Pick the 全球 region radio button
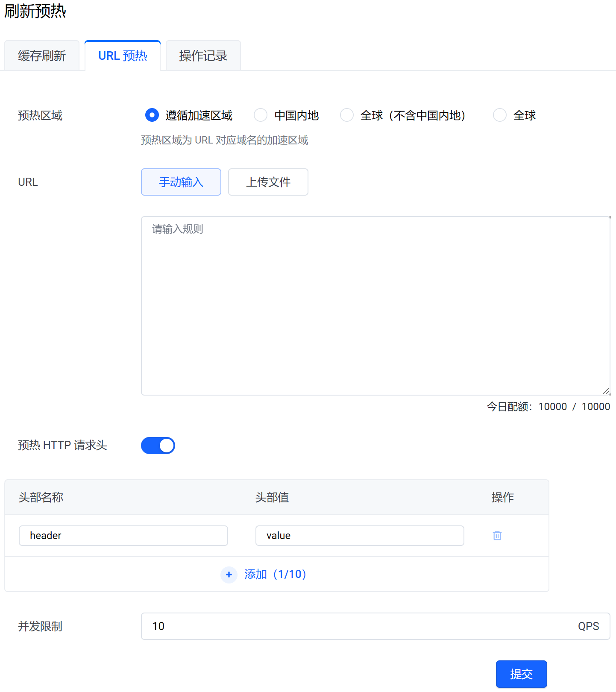 tap(499, 115)
